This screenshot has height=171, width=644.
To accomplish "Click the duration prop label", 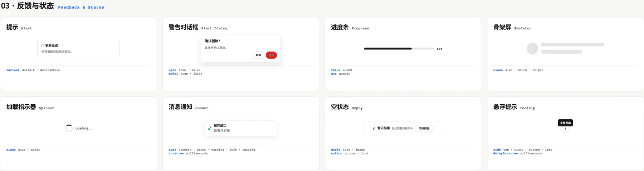I will pos(176,153).
